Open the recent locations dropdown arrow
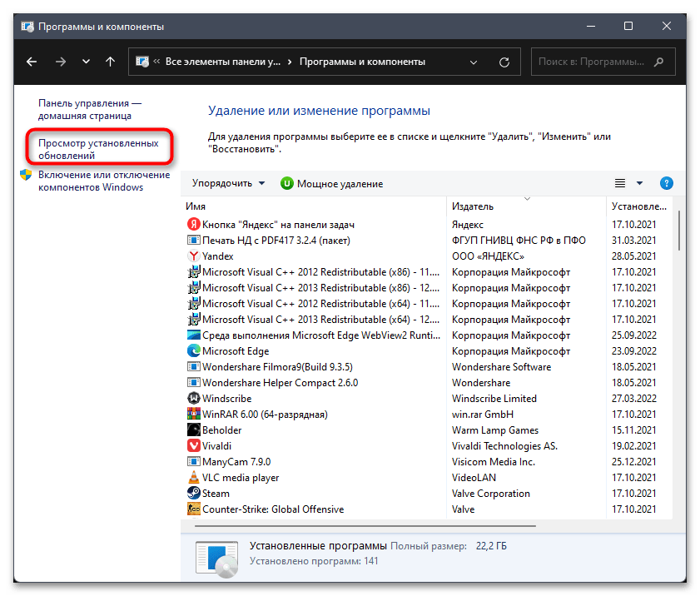The width and height of the screenshot is (700, 596). [86, 62]
